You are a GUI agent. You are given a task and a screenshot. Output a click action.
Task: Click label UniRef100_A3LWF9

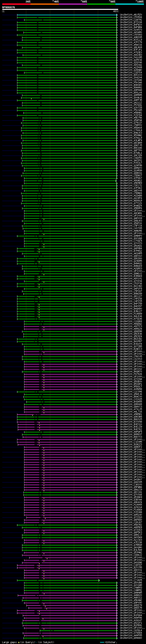131,140
